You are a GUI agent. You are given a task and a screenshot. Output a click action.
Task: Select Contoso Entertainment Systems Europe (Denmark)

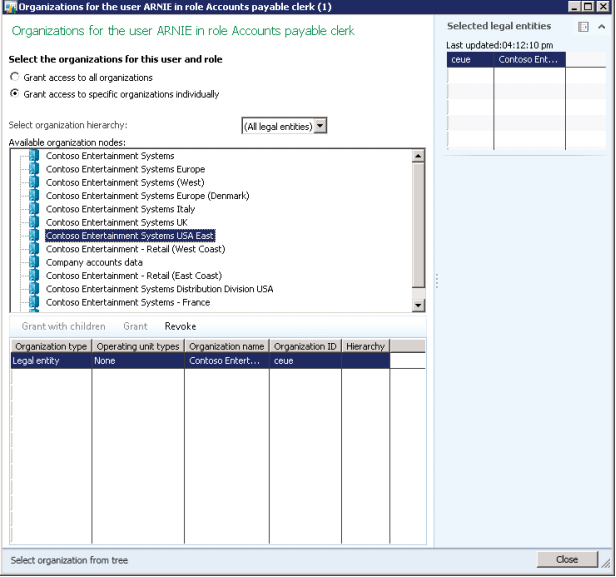pos(147,196)
